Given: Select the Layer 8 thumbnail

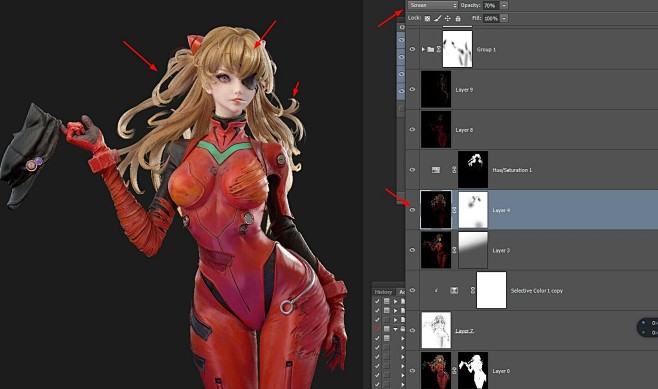Looking at the screenshot, I should pos(436,129).
